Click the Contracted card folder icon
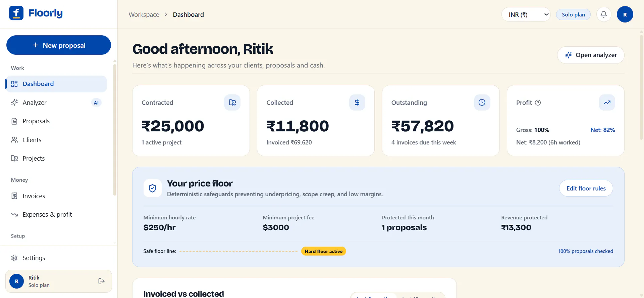Image resolution: width=644 pixels, height=298 pixels. click(232, 102)
